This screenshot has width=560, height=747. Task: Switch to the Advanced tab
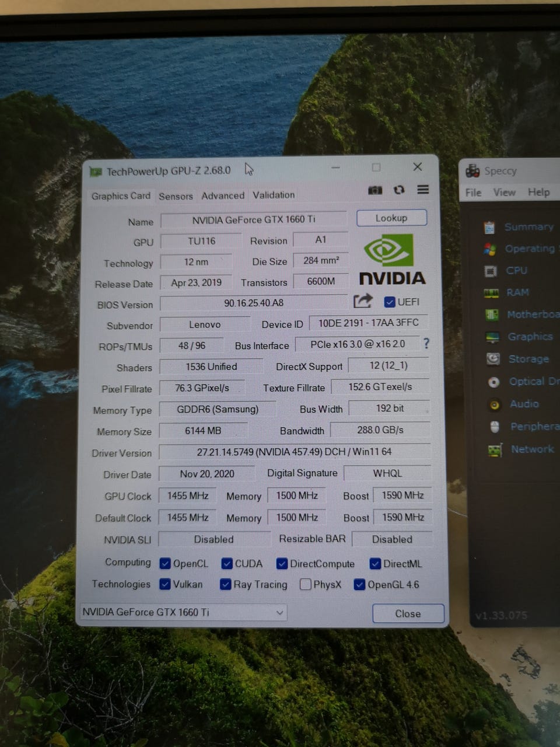[x=223, y=196]
